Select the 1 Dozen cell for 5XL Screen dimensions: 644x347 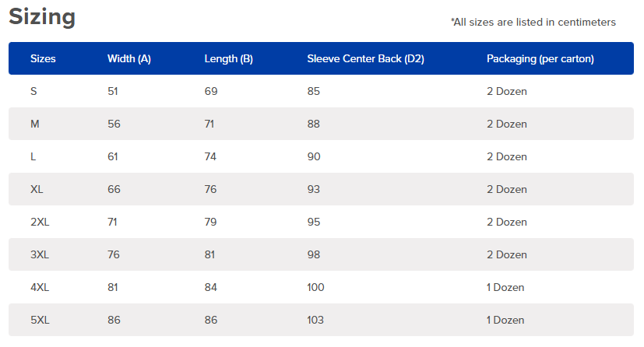coord(505,320)
